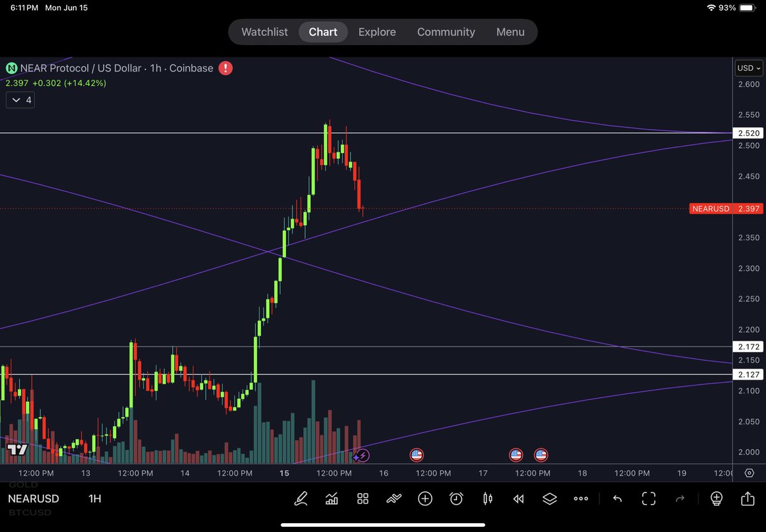Tap the 2.300 price axis value
Viewport: 766px width, 532px height.
click(748, 269)
